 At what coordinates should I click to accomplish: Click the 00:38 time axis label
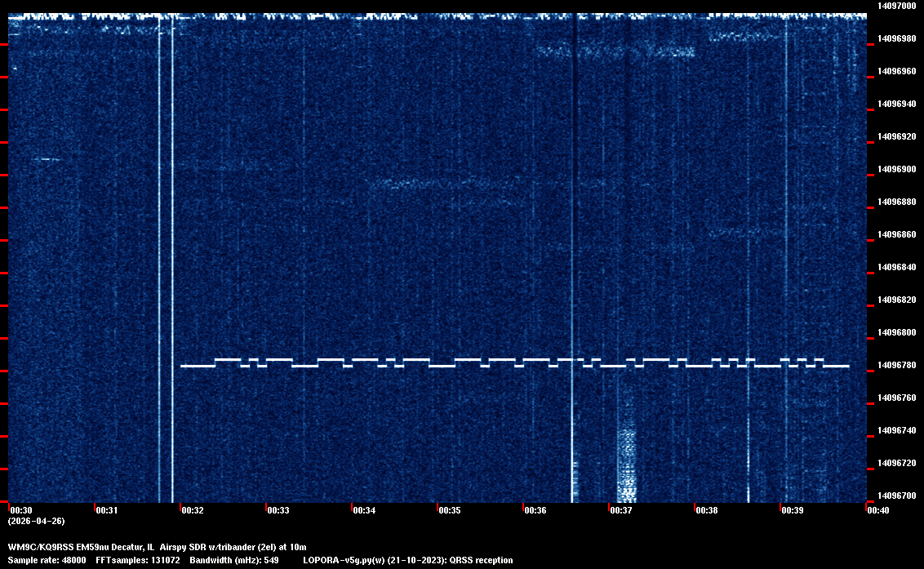(707, 510)
